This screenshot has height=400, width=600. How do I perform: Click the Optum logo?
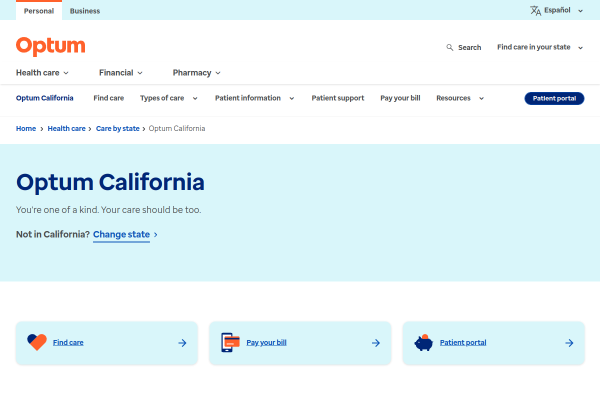click(51, 46)
